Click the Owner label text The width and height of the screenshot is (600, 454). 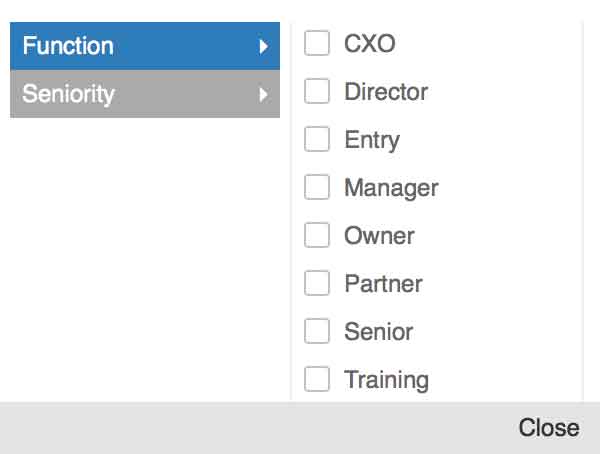[379, 236]
